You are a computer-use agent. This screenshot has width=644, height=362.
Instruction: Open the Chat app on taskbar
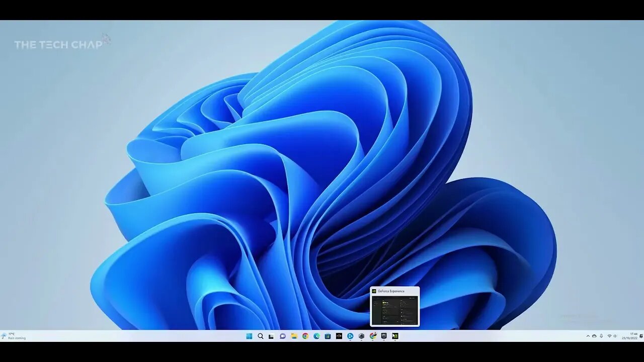283,336
